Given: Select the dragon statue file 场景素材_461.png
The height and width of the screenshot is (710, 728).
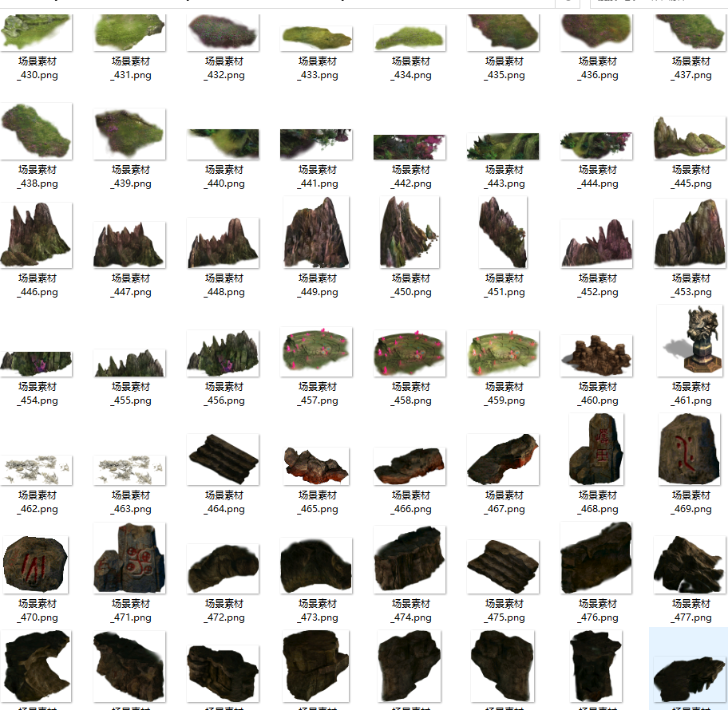Looking at the screenshot, I should point(690,341).
